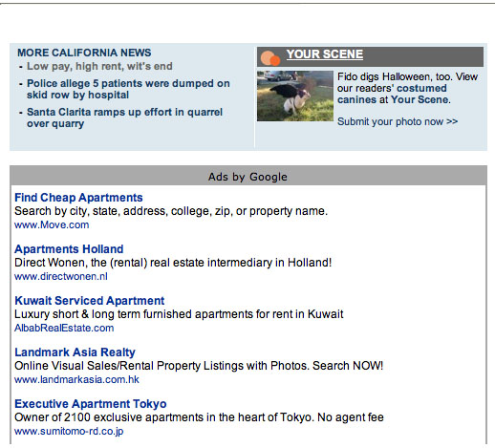
Task: Open Santa Clarita quarry quarrel article
Action: coord(124,117)
